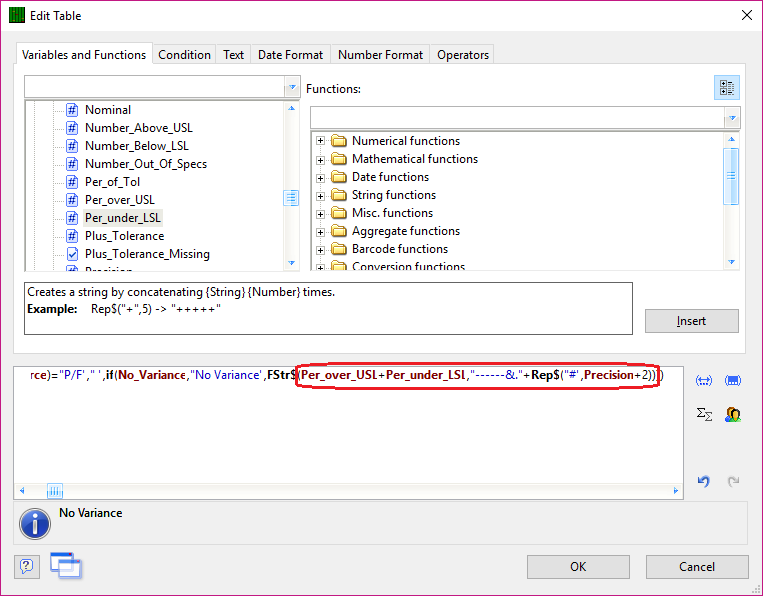The image size is (763, 596).
Task: Click the 'No Variance' result text
Action: [91, 513]
